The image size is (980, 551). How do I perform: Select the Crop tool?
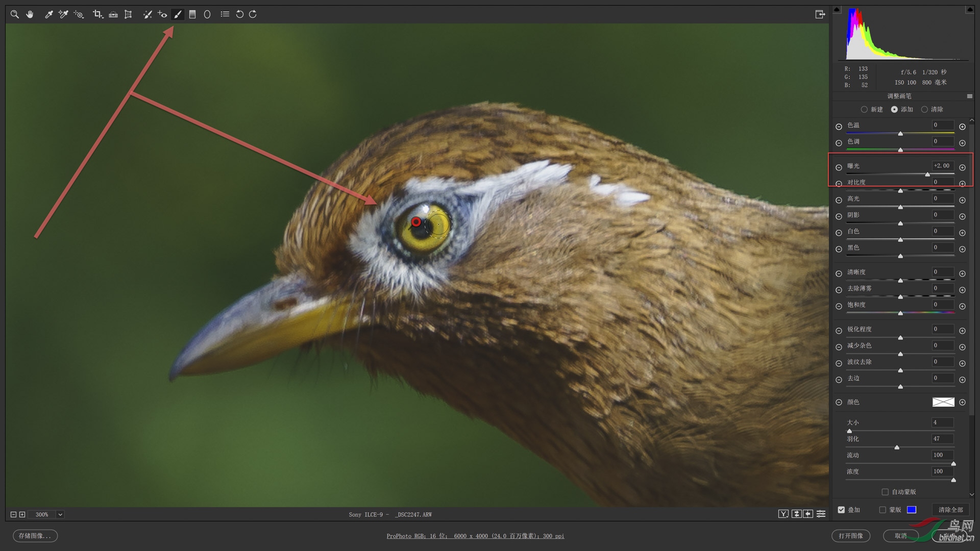pos(97,14)
